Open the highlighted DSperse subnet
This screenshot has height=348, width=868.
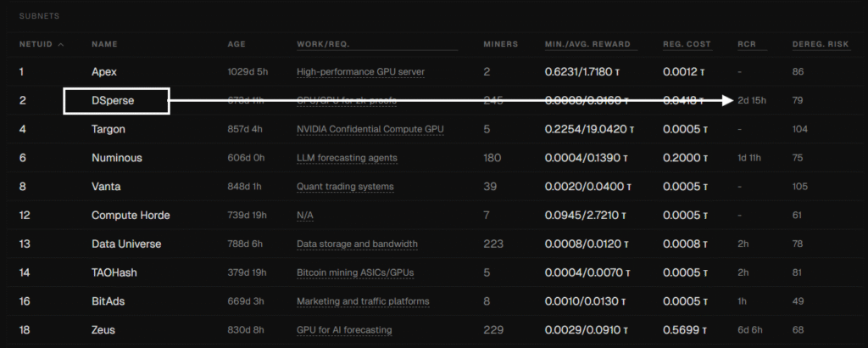(x=116, y=101)
